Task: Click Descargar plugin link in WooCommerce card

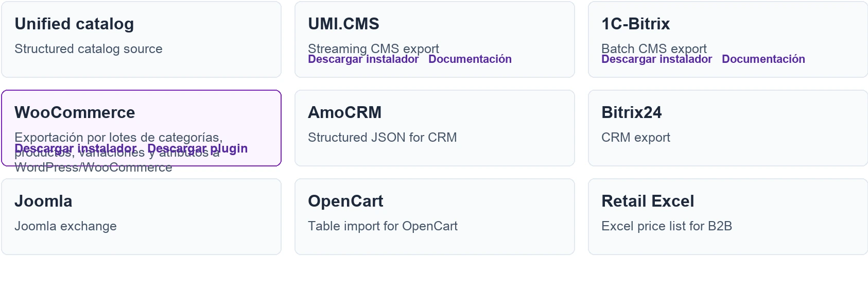Action: point(197,148)
